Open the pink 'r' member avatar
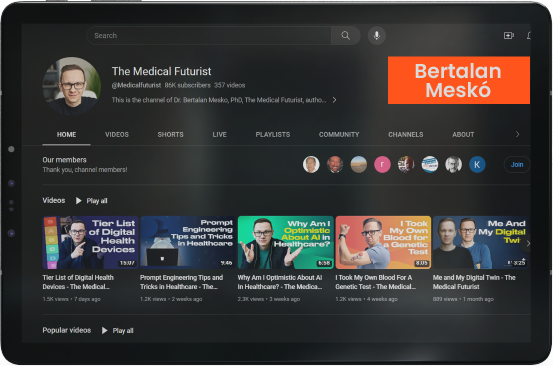Image resolution: width=553 pixels, height=366 pixels. coord(382,164)
